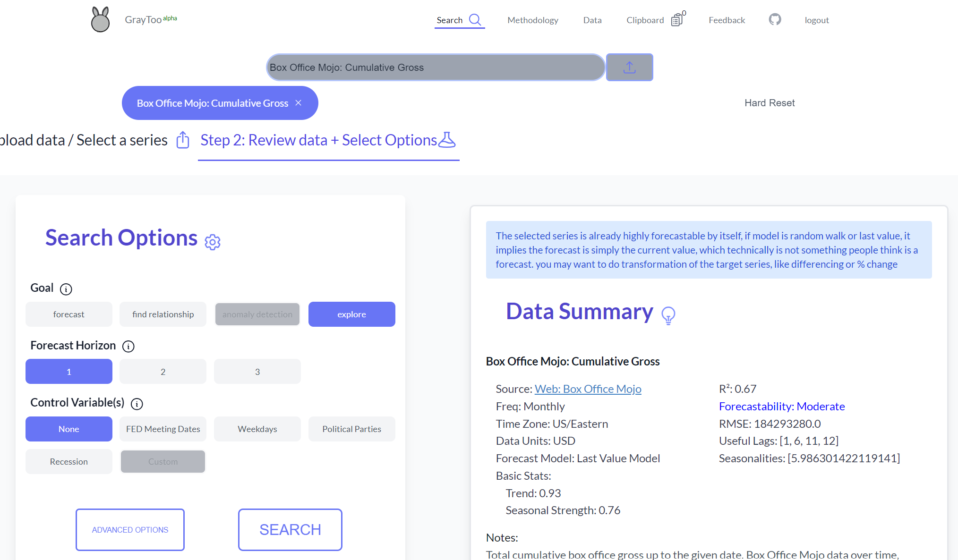Click the share/upload icon next to Step 1

(x=183, y=140)
